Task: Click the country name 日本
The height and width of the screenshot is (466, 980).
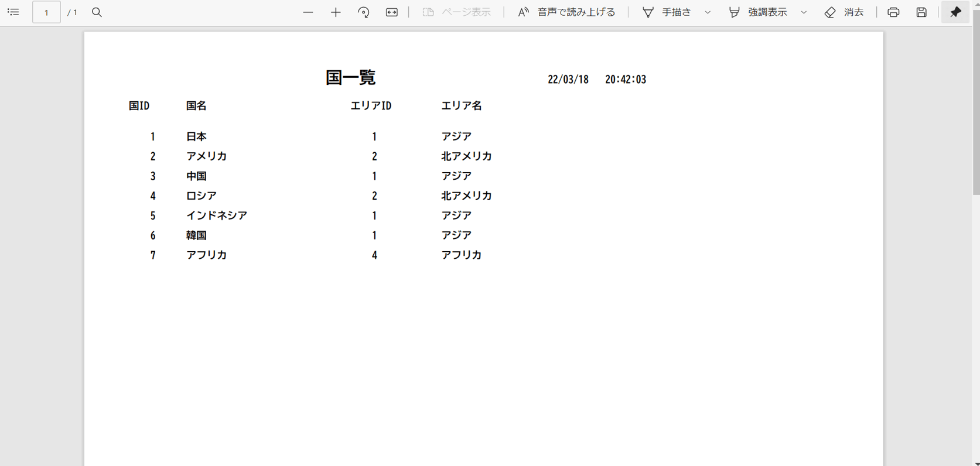Action: coord(196,136)
